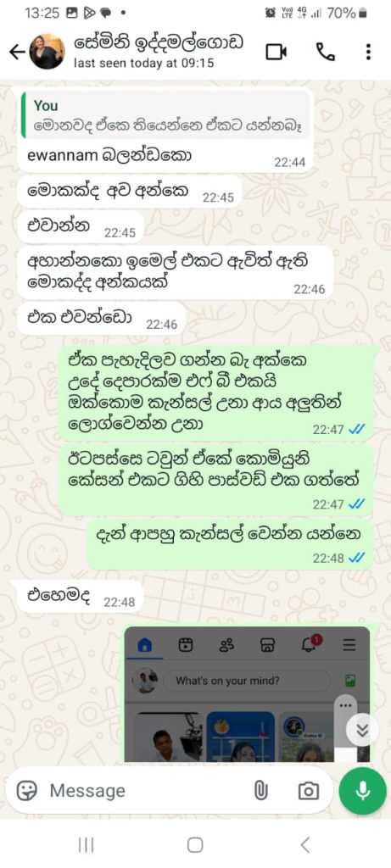Tap Android back navigation button
Image resolution: width=391 pixels, height=868 pixels.
point(304,845)
